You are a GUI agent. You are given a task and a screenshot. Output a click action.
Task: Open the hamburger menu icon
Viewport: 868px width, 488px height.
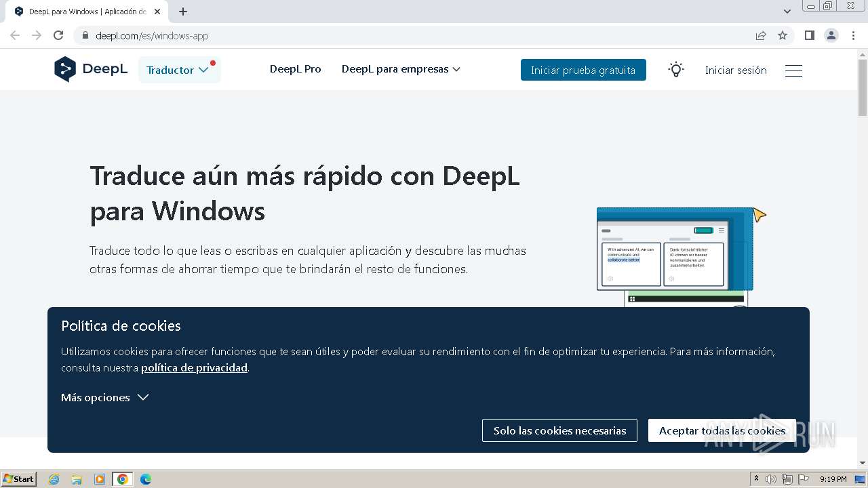point(793,70)
